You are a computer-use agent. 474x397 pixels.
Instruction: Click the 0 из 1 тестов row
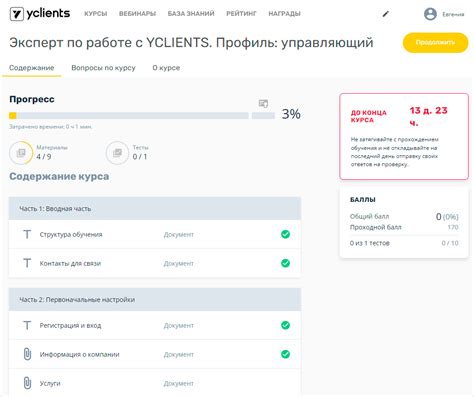point(404,243)
